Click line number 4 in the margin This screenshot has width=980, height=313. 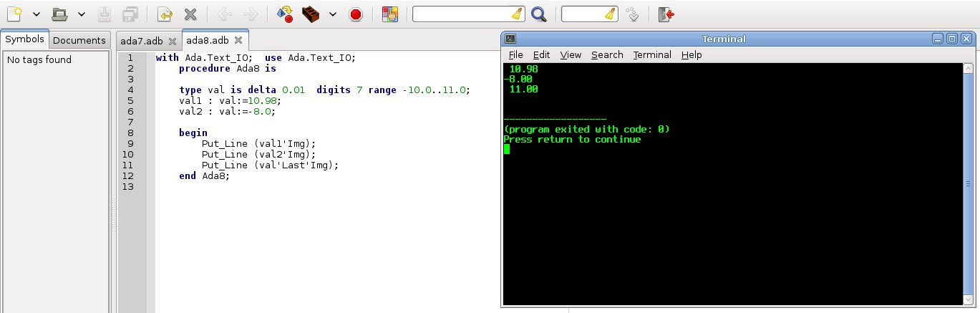(130, 90)
